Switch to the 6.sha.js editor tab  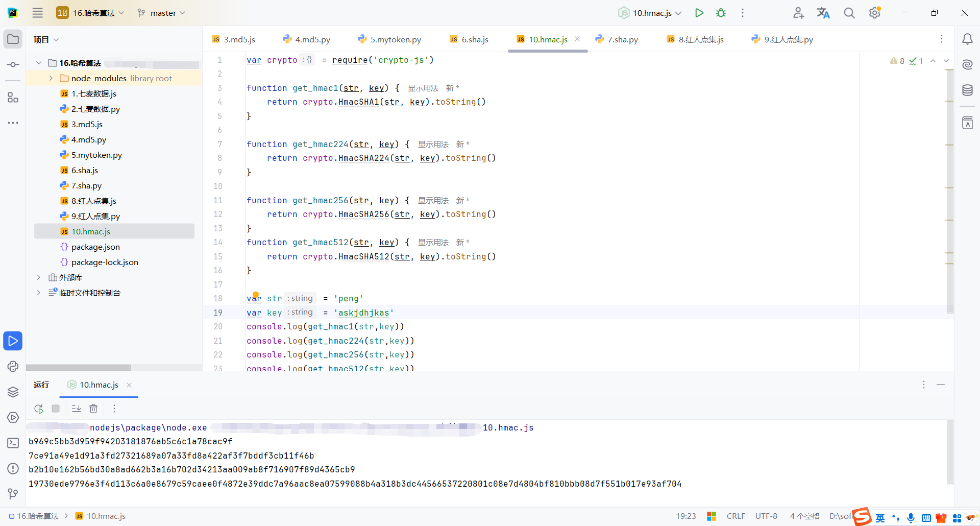(x=469, y=39)
